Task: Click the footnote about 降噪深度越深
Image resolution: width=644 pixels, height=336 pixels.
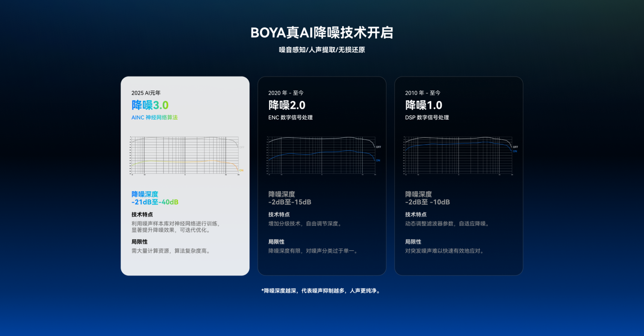Action: click(x=322, y=291)
